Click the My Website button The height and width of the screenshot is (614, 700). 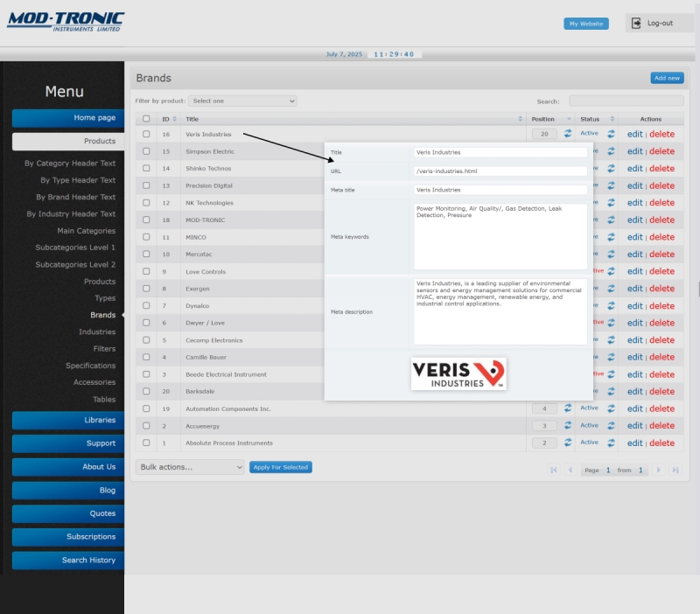(x=586, y=24)
